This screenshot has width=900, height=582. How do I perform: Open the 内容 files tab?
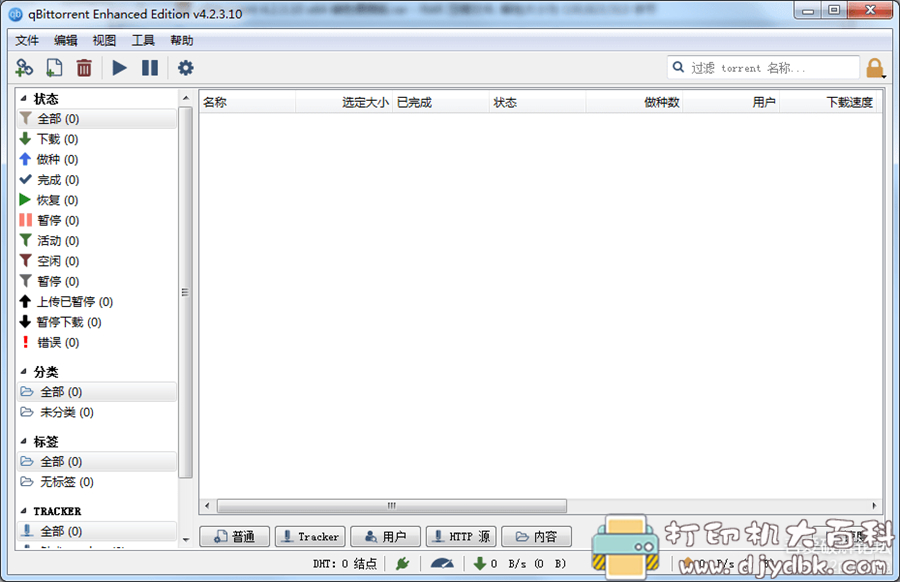coord(537,537)
